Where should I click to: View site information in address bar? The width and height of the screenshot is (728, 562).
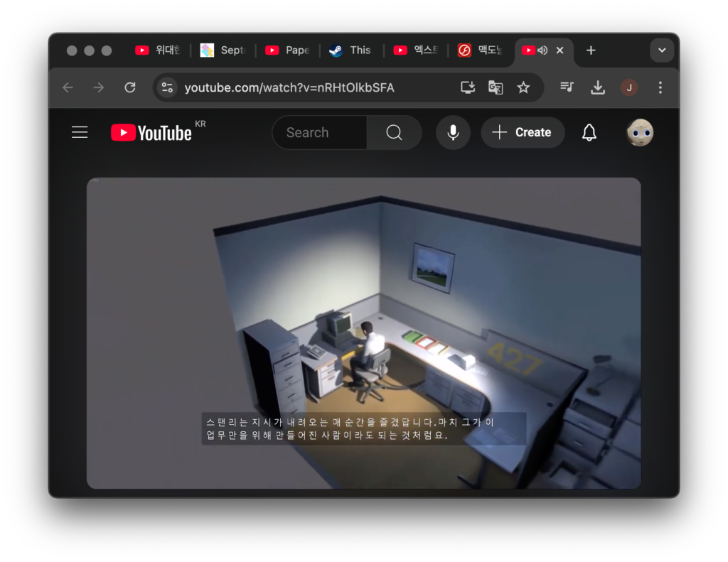click(167, 87)
